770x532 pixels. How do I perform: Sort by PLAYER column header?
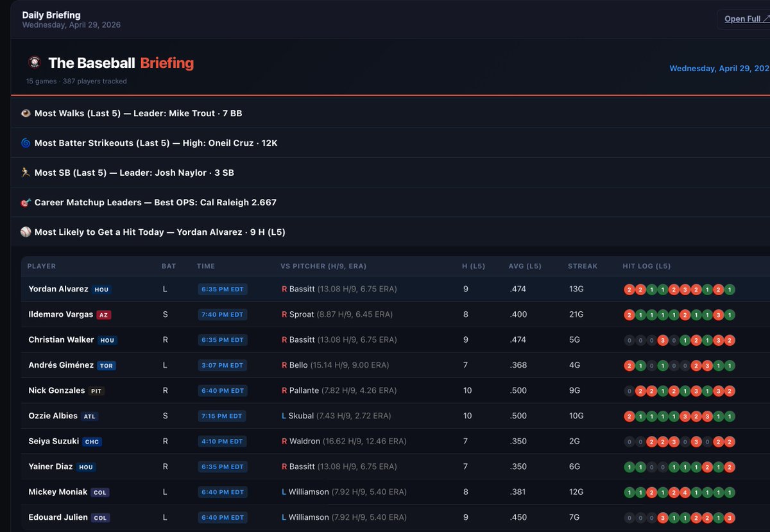pyautogui.click(x=42, y=266)
